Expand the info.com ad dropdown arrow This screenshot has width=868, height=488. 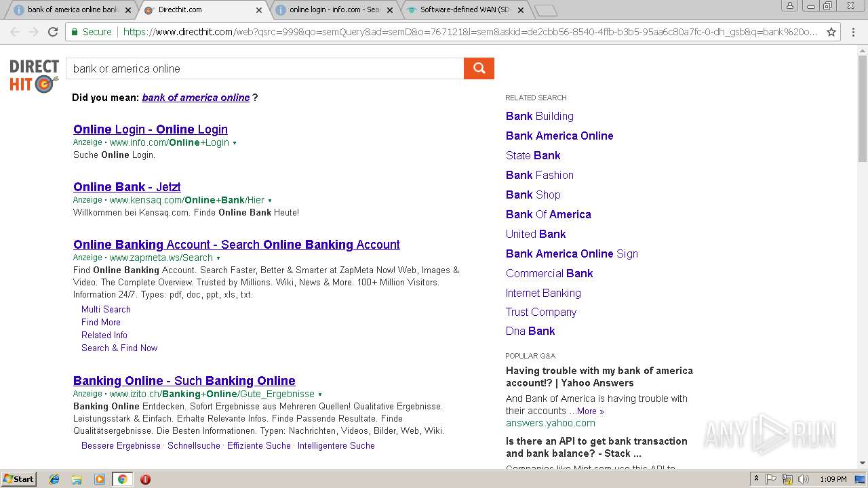click(235, 143)
